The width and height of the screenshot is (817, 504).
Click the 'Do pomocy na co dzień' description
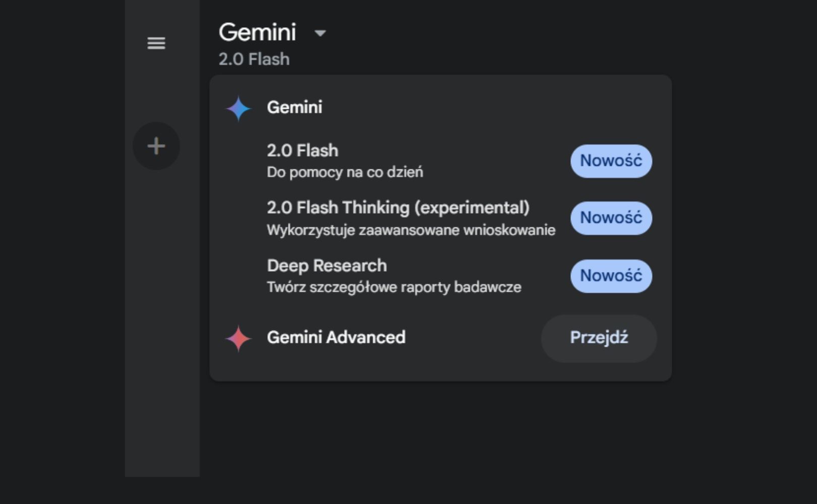pos(345,172)
